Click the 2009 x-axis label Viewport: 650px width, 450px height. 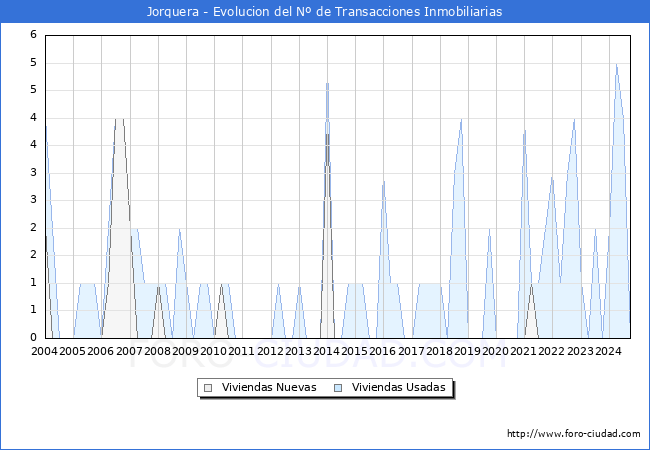185,351
